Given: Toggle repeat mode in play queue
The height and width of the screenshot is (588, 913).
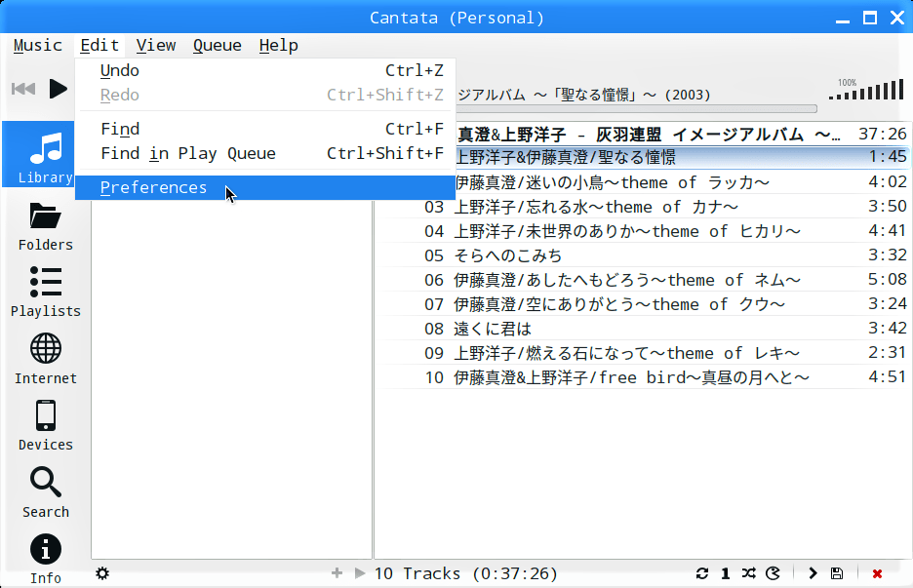Looking at the screenshot, I should pyautogui.click(x=702, y=573).
